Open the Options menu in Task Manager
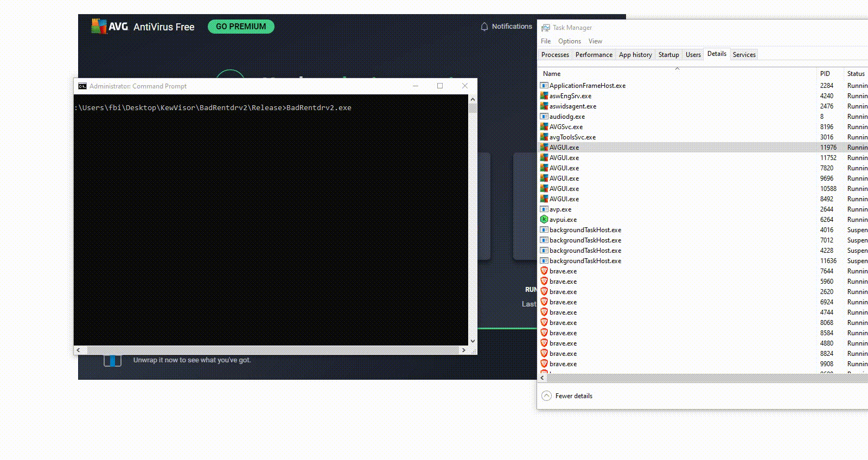 570,41
